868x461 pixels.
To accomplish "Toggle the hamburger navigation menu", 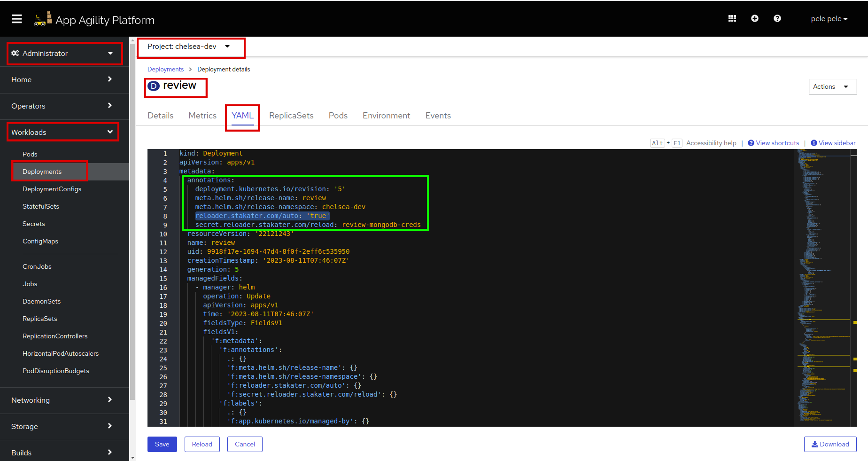I will point(17,19).
